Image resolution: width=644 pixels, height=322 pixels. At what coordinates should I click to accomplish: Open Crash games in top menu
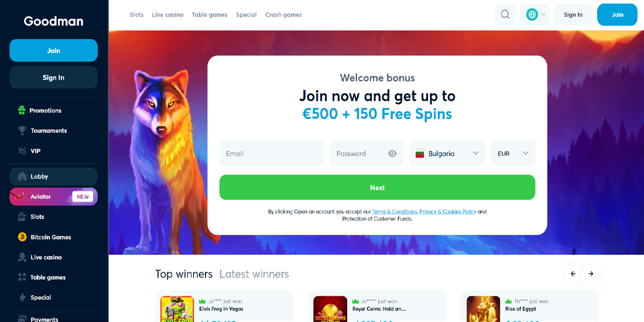283,15
